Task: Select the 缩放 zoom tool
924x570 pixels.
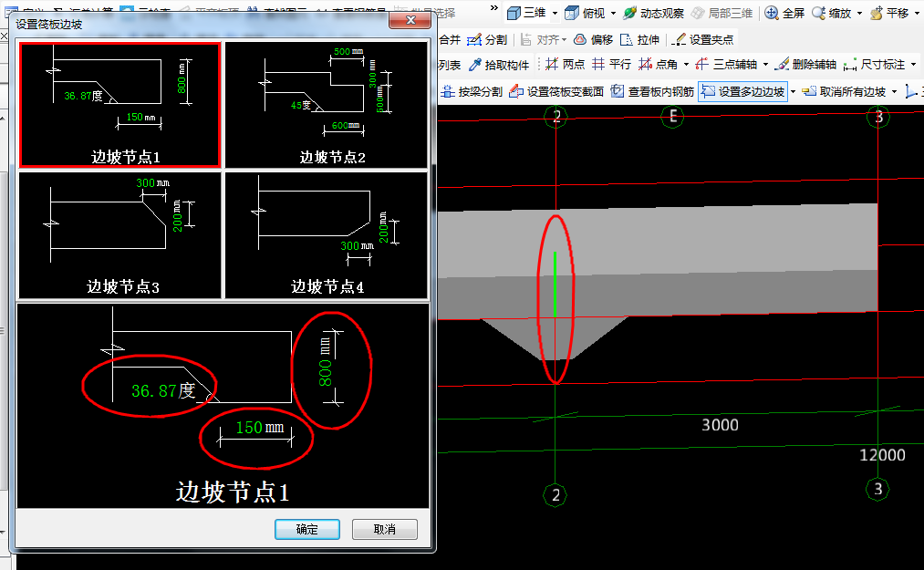Action: (x=832, y=13)
